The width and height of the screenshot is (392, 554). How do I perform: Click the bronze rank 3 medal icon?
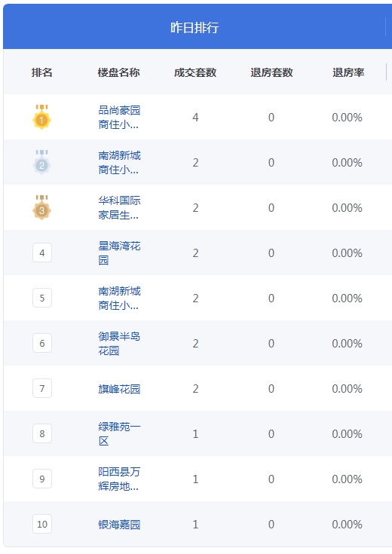pos(41,207)
